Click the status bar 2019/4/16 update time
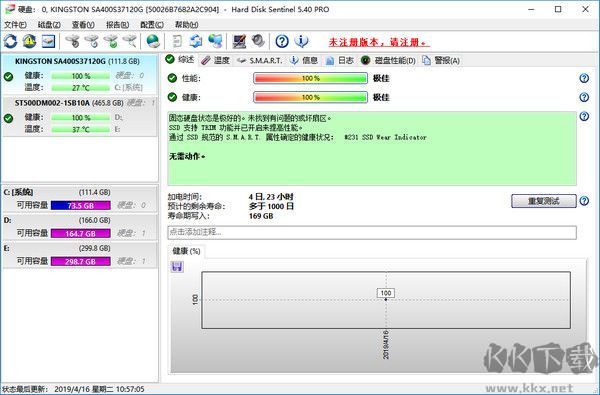 tap(99, 389)
